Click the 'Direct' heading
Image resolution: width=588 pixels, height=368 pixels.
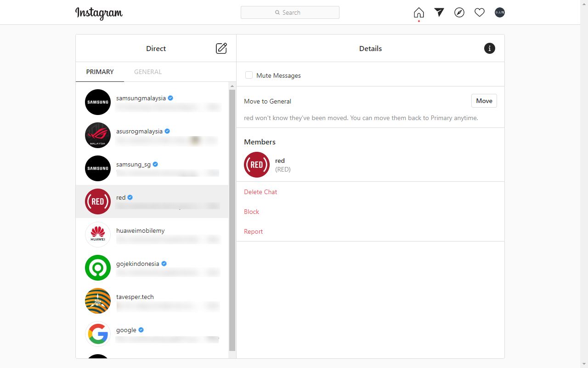156,48
